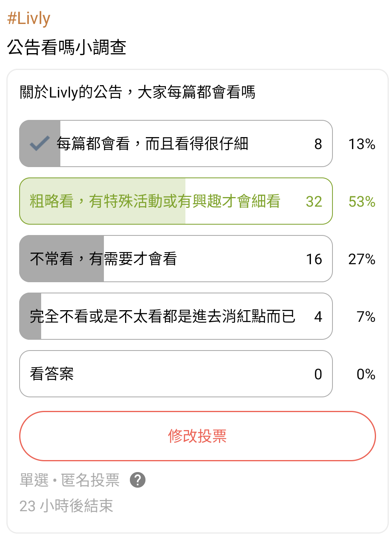Click the 23 小時後結束 end time text
The width and height of the screenshot is (392, 542).
66,506
